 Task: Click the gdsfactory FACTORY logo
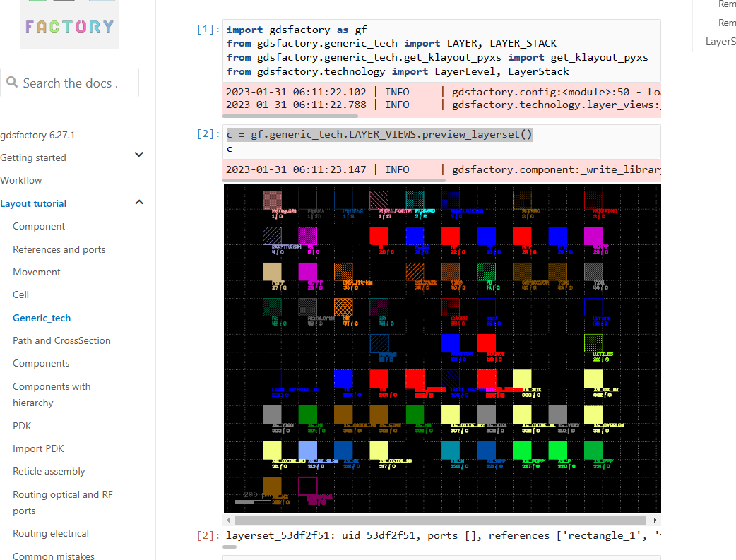click(x=69, y=26)
